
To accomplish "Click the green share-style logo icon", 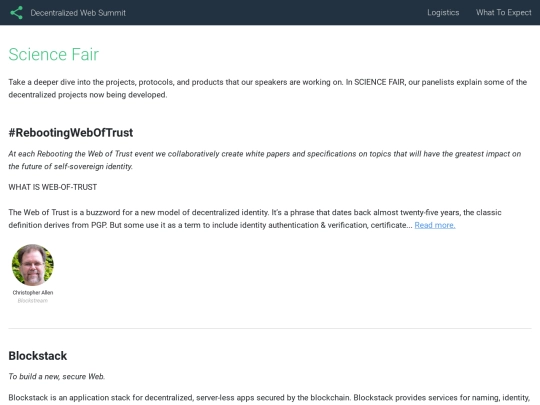I will [17, 13].
